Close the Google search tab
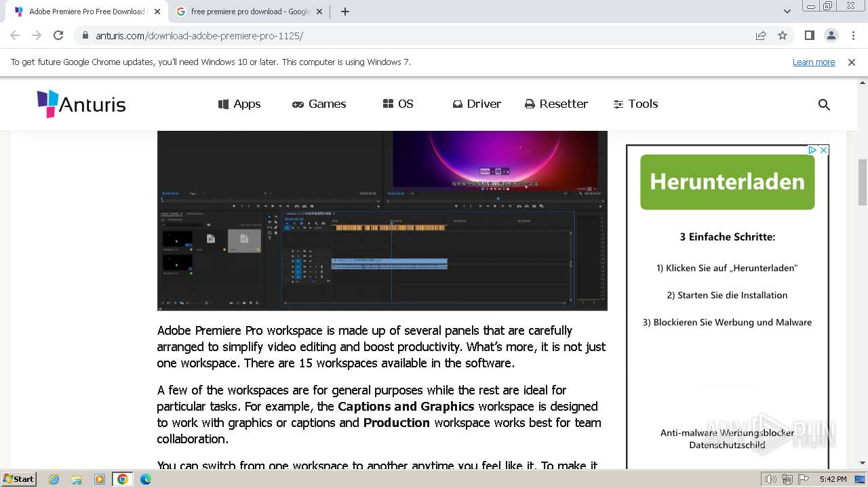 tap(320, 12)
